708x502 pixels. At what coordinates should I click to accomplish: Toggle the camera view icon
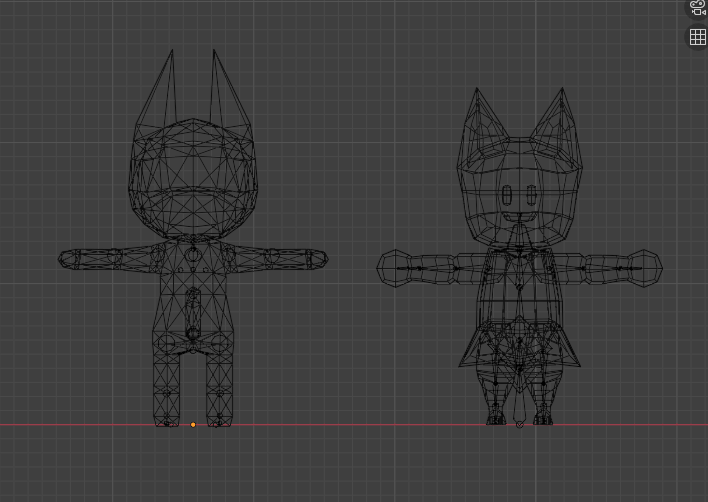pos(697,8)
